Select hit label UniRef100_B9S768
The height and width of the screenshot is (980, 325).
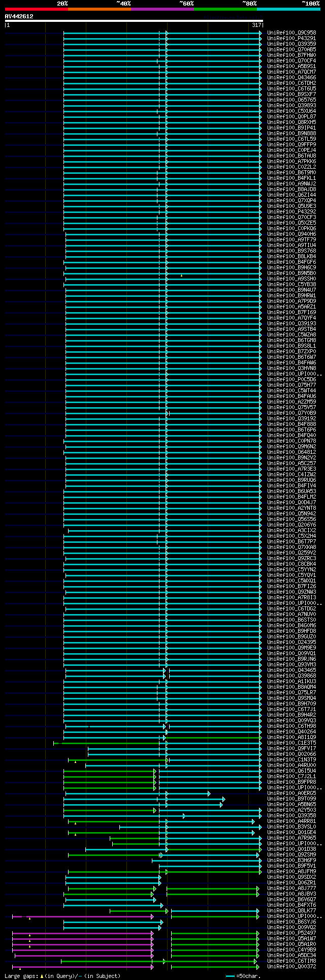pyautogui.click(x=291, y=251)
